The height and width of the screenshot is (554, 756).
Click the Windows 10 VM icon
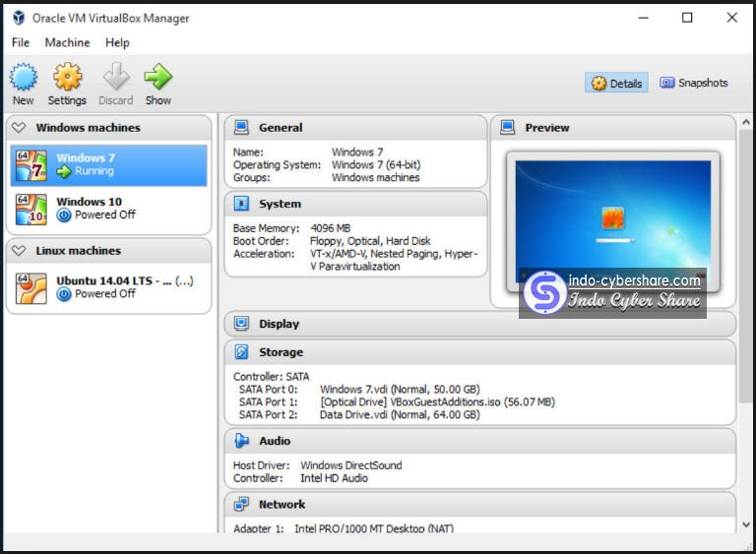[x=31, y=210]
